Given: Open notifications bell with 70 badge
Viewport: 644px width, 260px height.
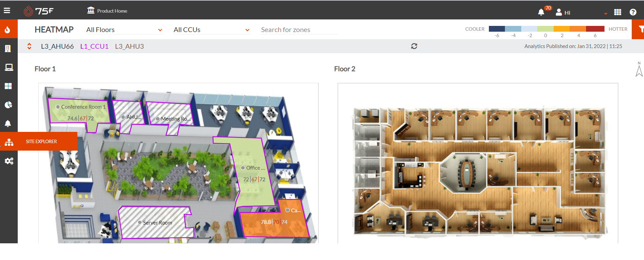Looking at the screenshot, I should click(x=541, y=12).
